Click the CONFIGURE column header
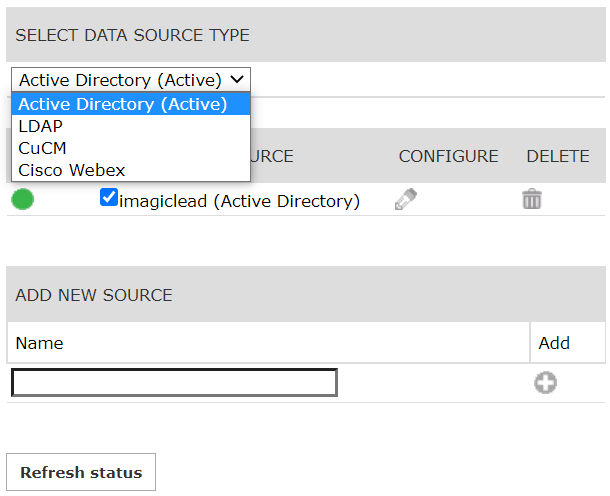This screenshot has width=610, height=496. [448, 156]
